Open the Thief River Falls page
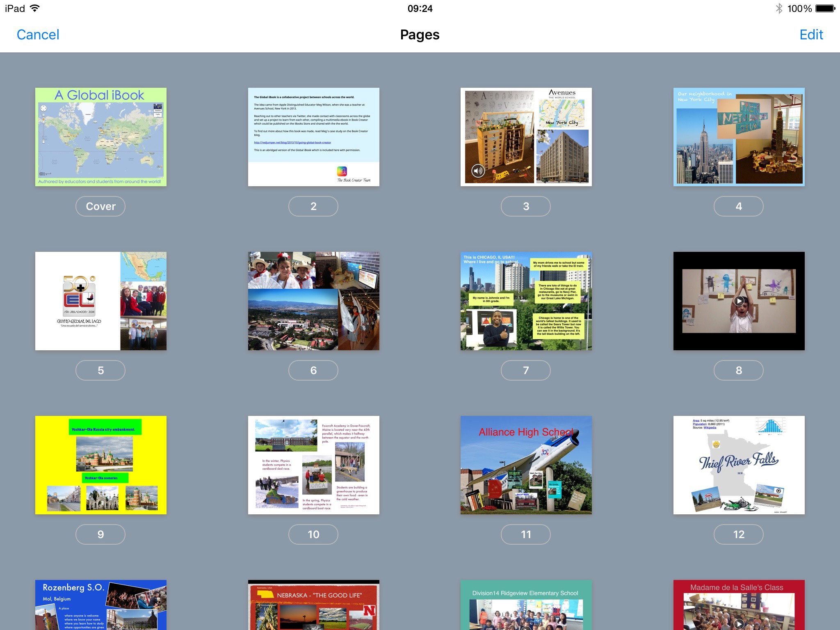 click(x=739, y=465)
